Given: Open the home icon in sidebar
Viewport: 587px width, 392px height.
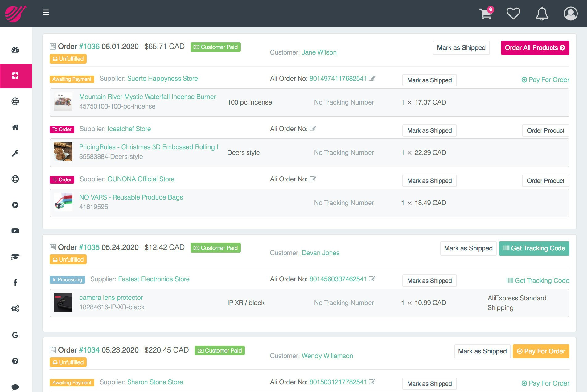Looking at the screenshot, I should pos(15,127).
